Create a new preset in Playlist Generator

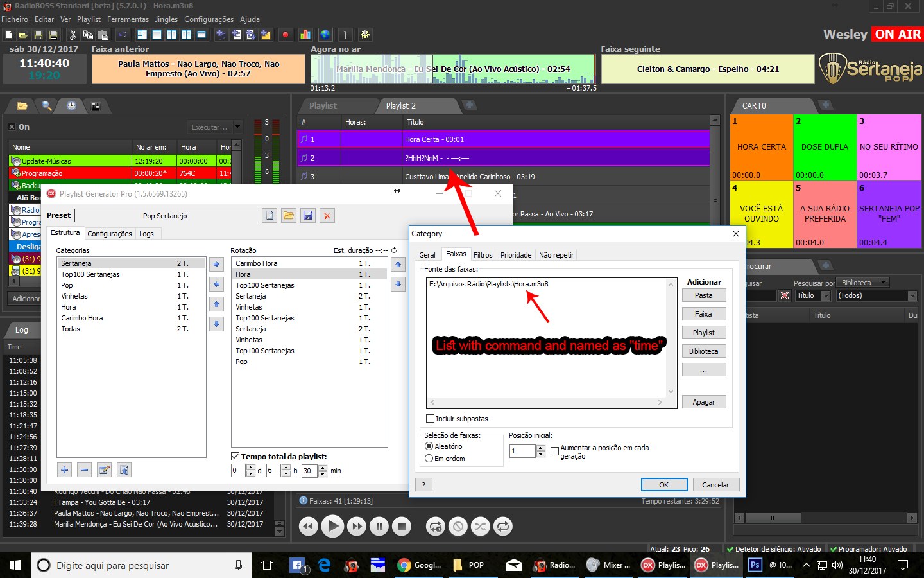(270, 216)
